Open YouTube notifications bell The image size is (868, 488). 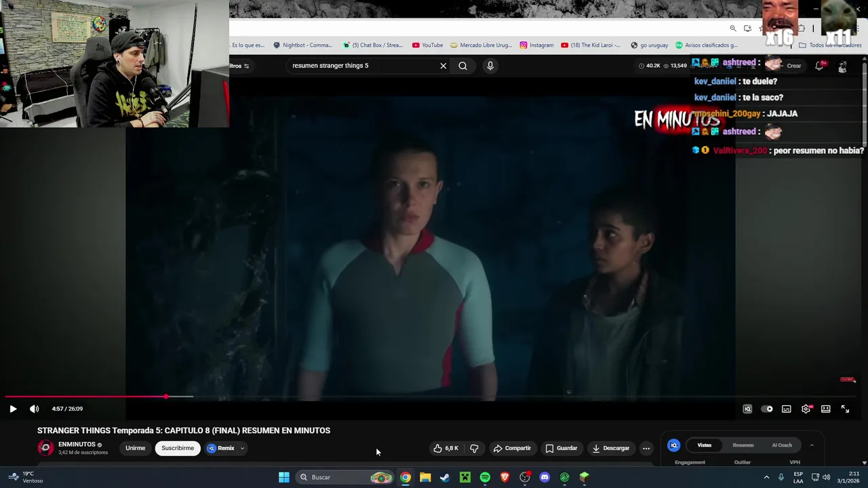819,66
